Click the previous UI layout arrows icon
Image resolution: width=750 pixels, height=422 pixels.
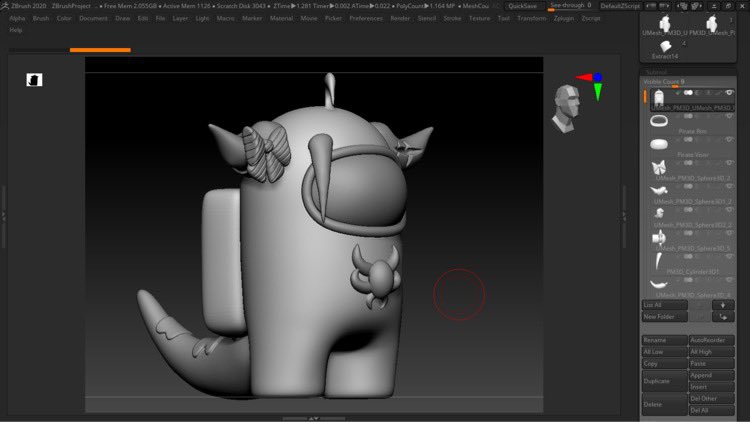[x=651, y=6]
